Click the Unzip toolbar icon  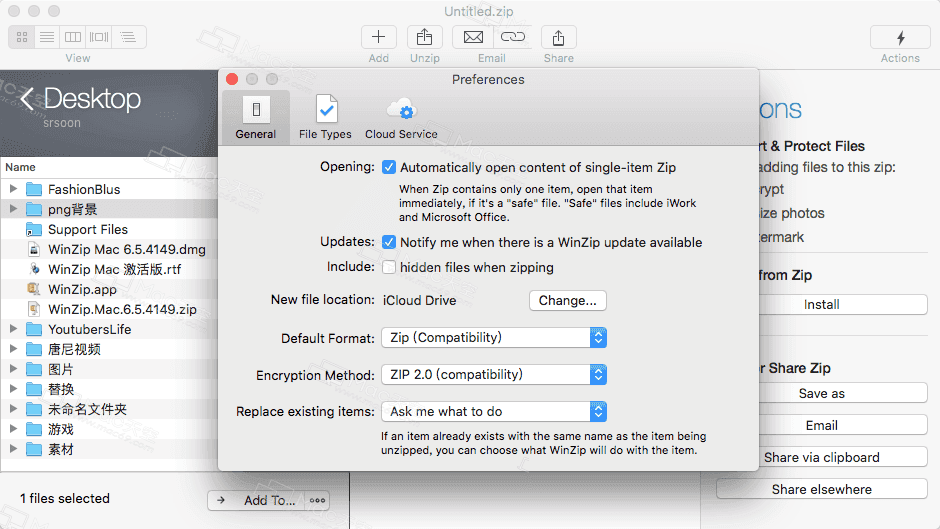click(x=424, y=37)
